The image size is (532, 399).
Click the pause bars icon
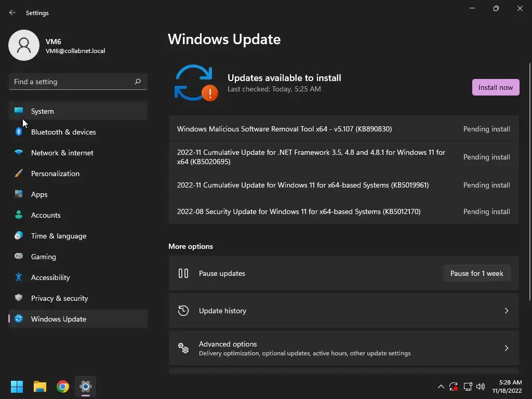click(x=183, y=273)
